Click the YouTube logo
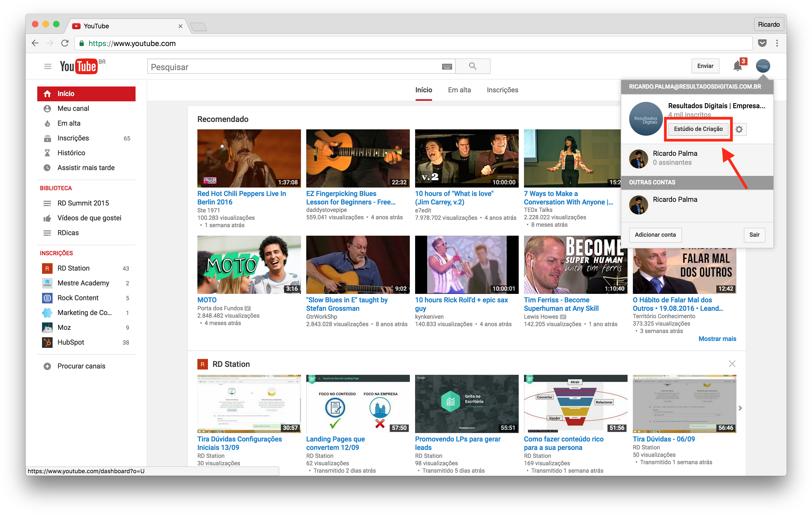Screen dimensions: 812x515 (x=78, y=66)
